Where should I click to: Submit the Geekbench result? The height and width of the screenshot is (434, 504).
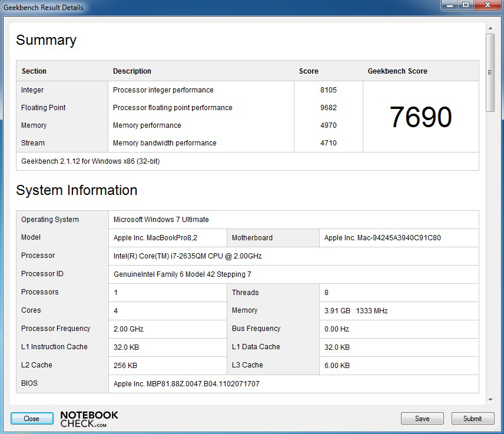point(472,419)
